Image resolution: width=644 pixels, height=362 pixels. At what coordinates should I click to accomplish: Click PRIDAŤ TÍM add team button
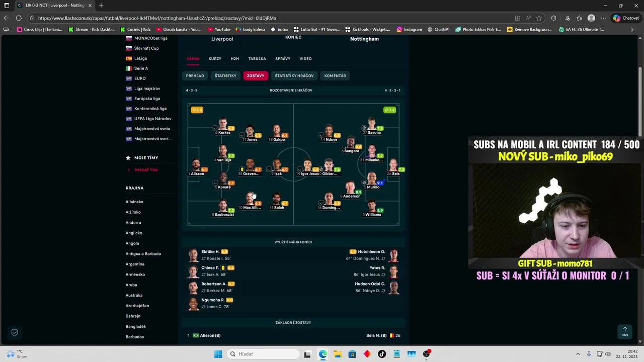pyautogui.click(x=142, y=170)
